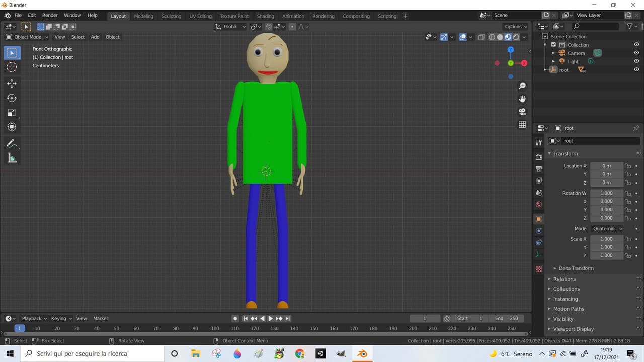Click the auto keying record button
This screenshot has height=362, width=644.
click(235, 318)
